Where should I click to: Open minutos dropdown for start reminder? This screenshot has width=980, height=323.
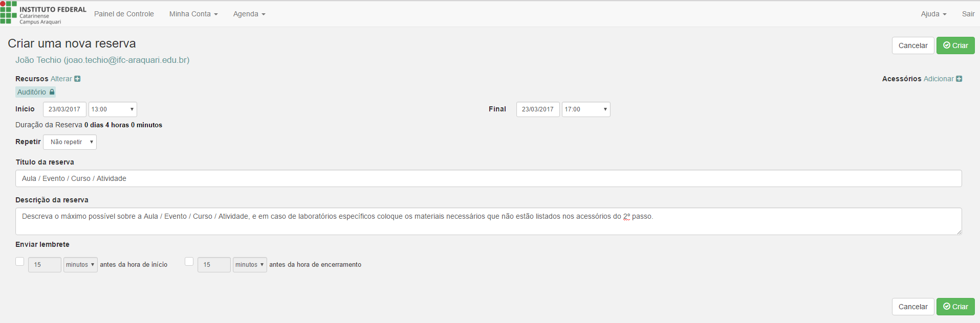80,265
